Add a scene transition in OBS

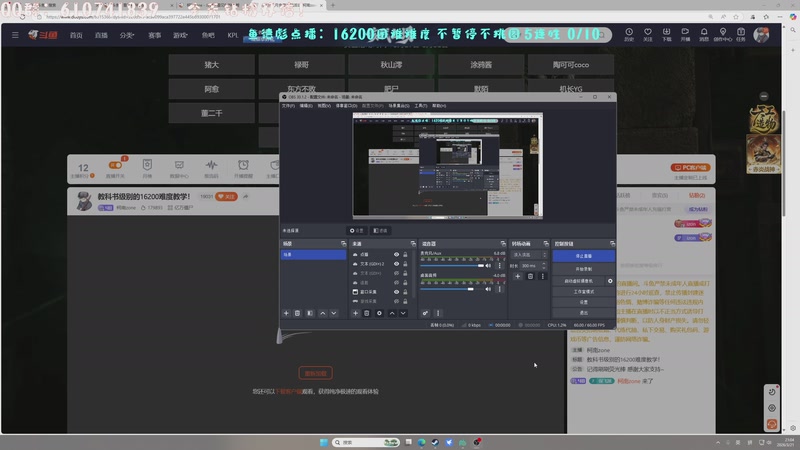pos(517,276)
